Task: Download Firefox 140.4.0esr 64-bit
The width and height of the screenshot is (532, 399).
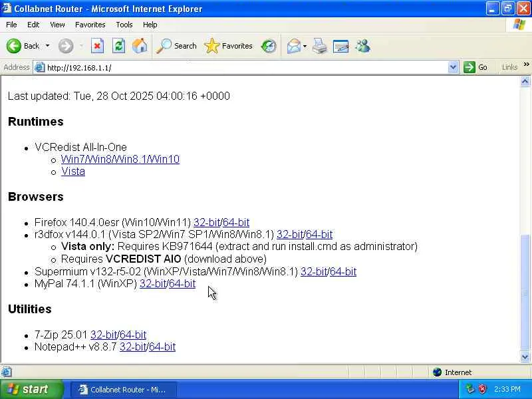Action: pyautogui.click(x=236, y=222)
